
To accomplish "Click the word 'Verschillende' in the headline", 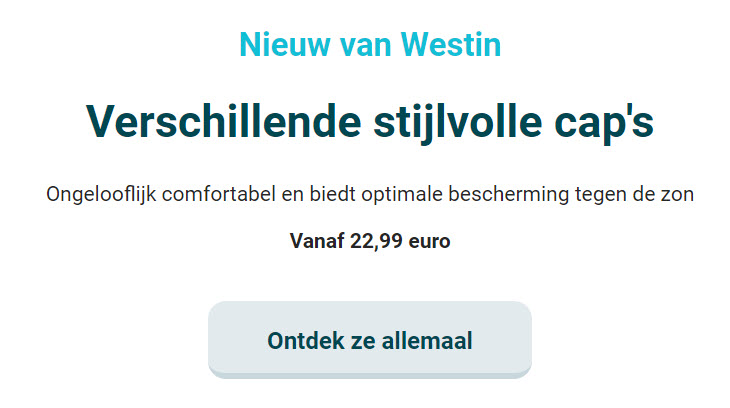I will click(224, 122).
